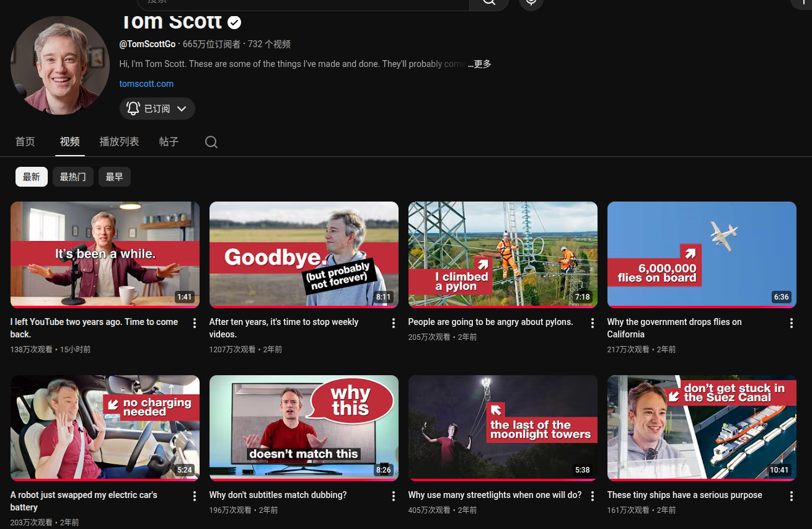
Task: Click the search magnifier button in top bar
Action: pos(488,2)
